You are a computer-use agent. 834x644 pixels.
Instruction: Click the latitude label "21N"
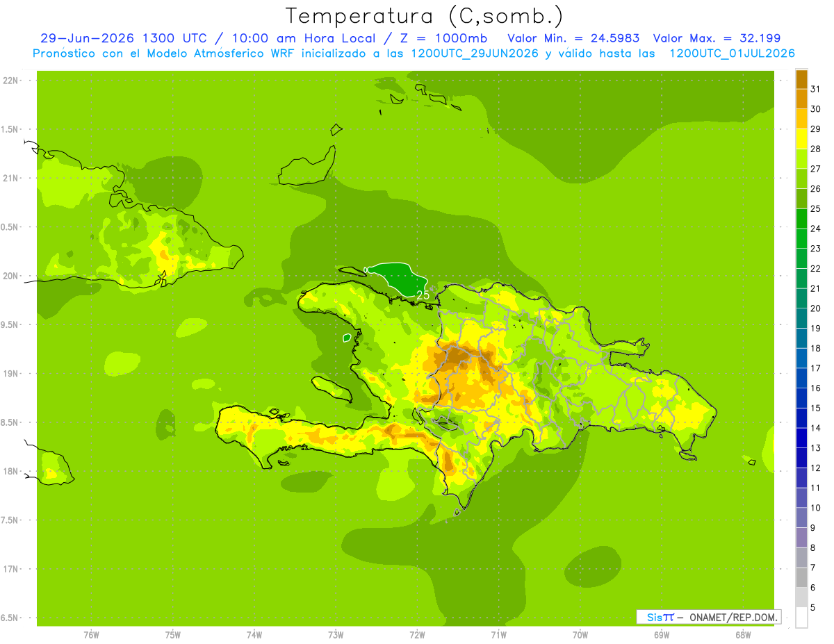[11, 178]
